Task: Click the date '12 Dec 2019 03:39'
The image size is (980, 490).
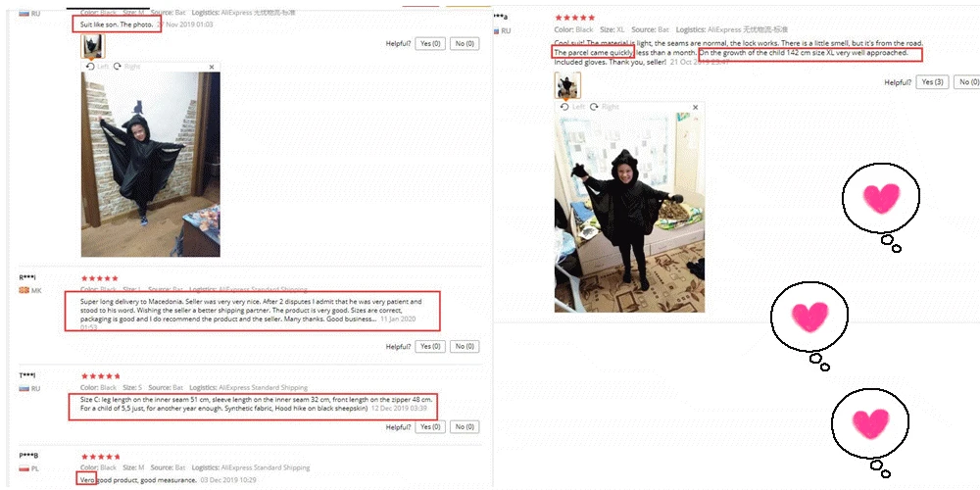Action: (400, 408)
